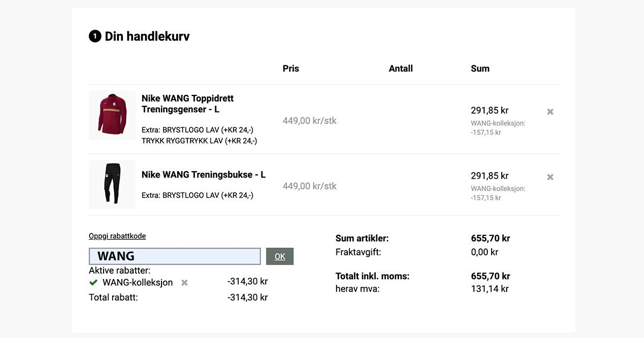Click the pants' Extra BRYSTLOGO LAV line

[197, 195]
